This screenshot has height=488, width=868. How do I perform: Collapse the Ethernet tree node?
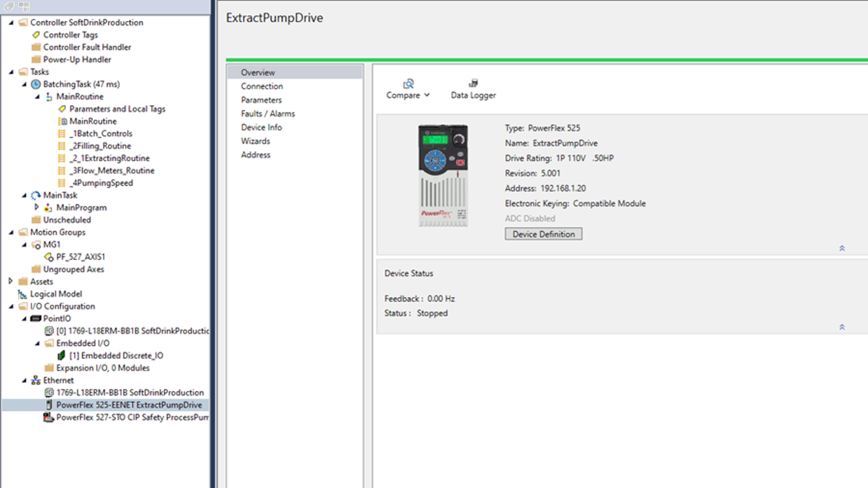pyautogui.click(x=24, y=380)
